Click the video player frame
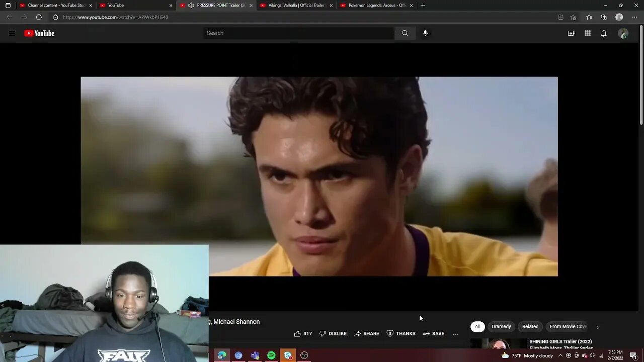 click(x=319, y=176)
